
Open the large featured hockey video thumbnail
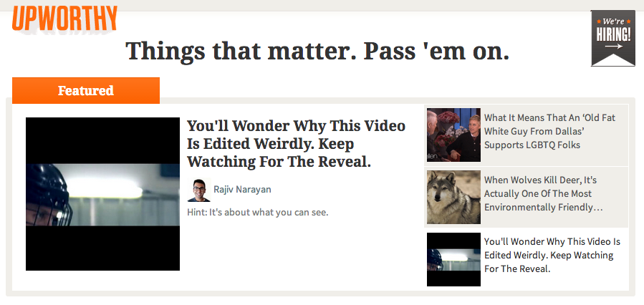point(102,194)
